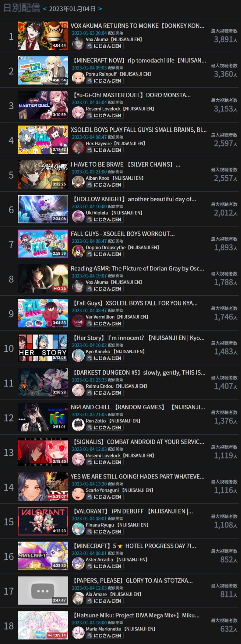Click Maria Marionette's avatar icon

[x=78, y=633]
